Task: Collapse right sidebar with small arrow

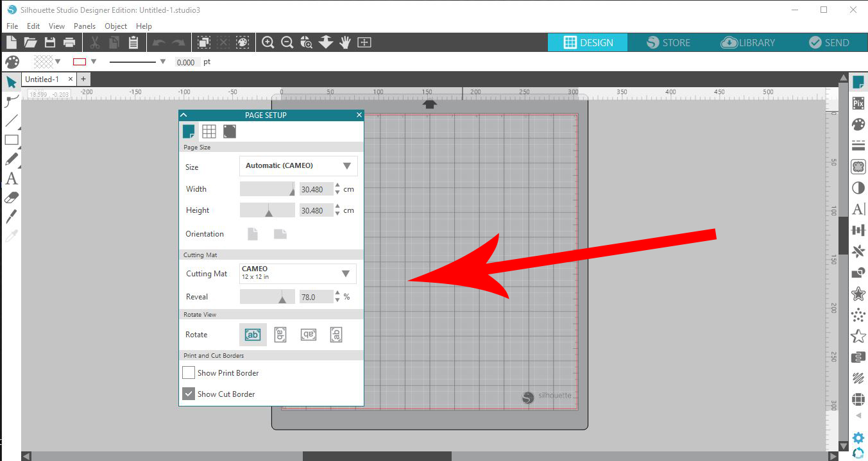Action: (x=858, y=416)
